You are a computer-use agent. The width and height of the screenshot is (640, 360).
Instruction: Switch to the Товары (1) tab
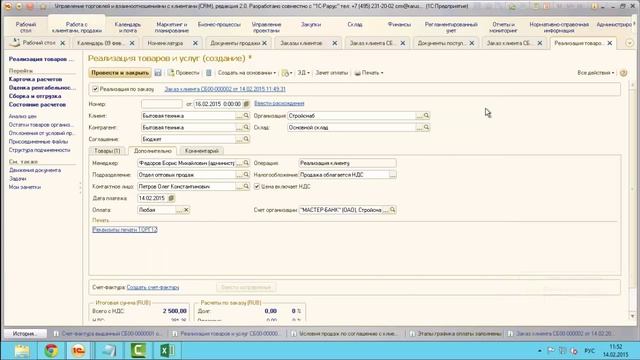pyautogui.click(x=107, y=151)
